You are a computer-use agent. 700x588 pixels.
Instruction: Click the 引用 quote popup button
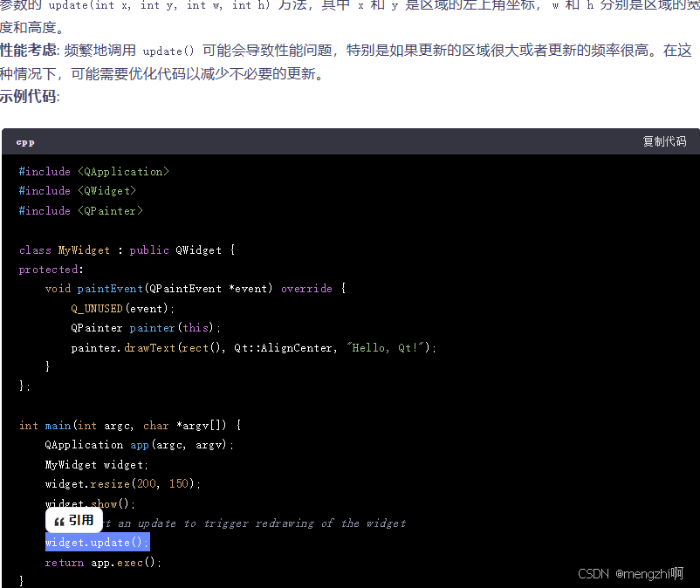tap(74, 520)
